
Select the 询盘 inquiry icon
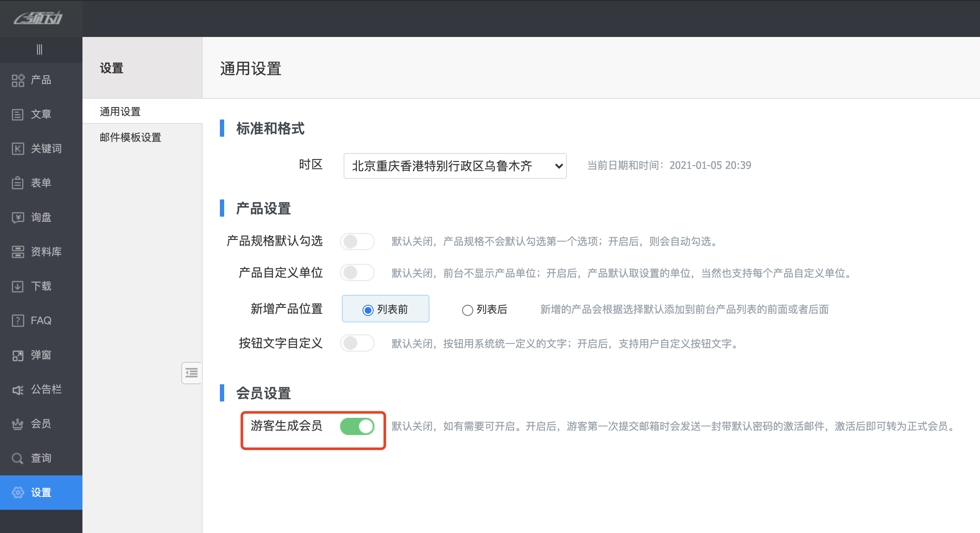pyautogui.click(x=18, y=217)
